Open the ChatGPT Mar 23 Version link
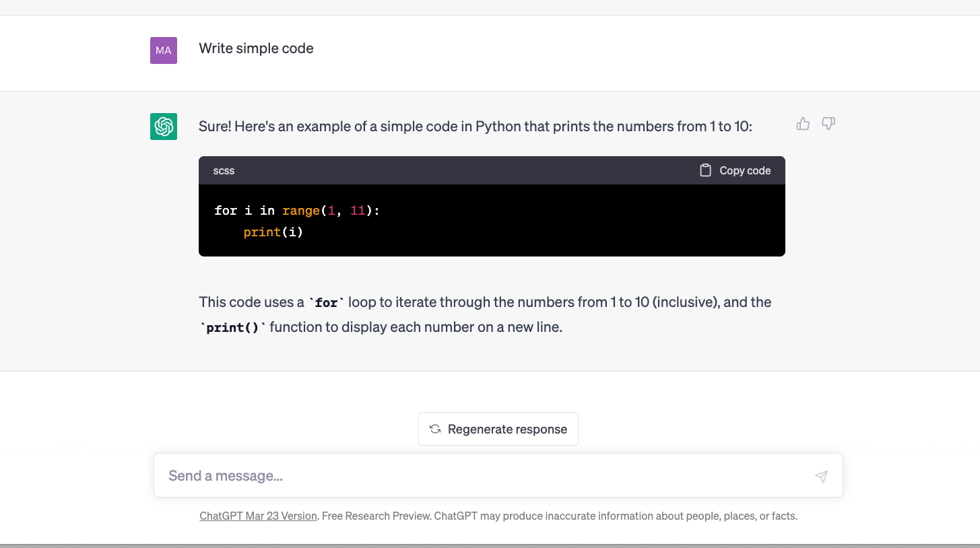980x548 pixels. pos(258,516)
